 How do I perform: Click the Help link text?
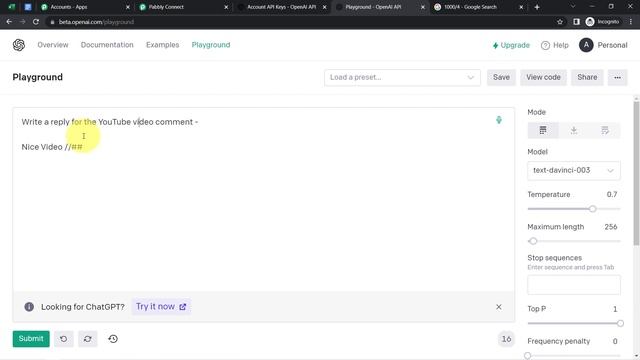(x=561, y=45)
